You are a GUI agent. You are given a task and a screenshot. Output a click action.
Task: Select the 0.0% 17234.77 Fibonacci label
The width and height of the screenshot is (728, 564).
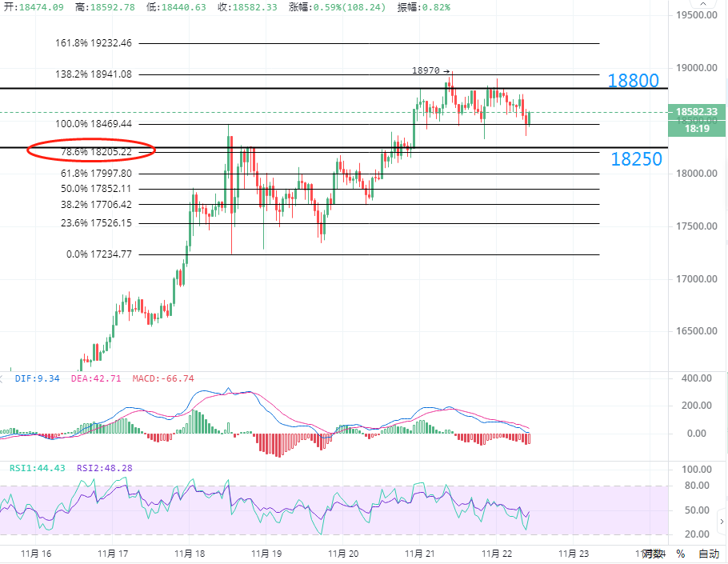[x=99, y=254]
